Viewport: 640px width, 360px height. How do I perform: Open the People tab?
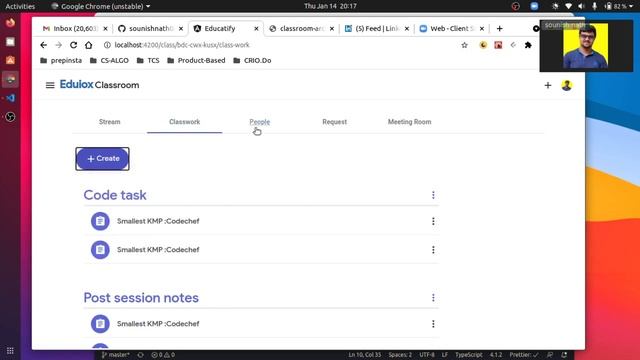point(260,122)
